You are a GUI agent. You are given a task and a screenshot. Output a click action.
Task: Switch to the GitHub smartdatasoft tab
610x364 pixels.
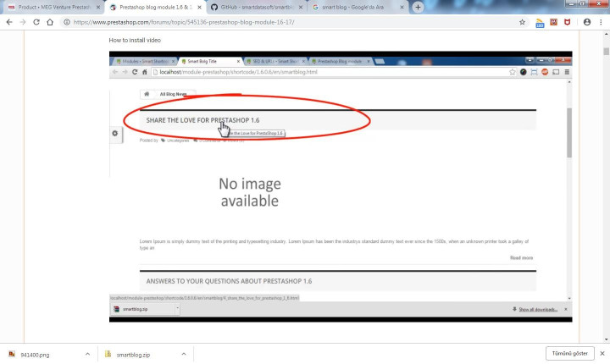[256, 7]
